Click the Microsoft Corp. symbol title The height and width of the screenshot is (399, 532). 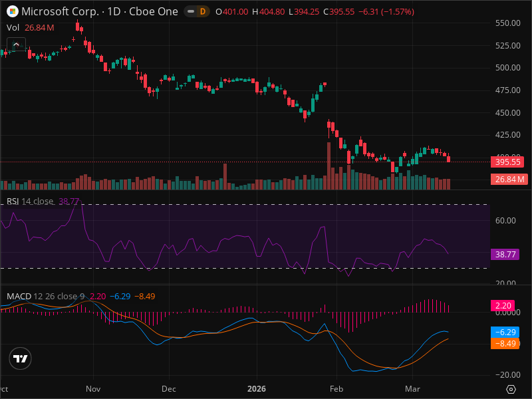[x=60, y=11]
